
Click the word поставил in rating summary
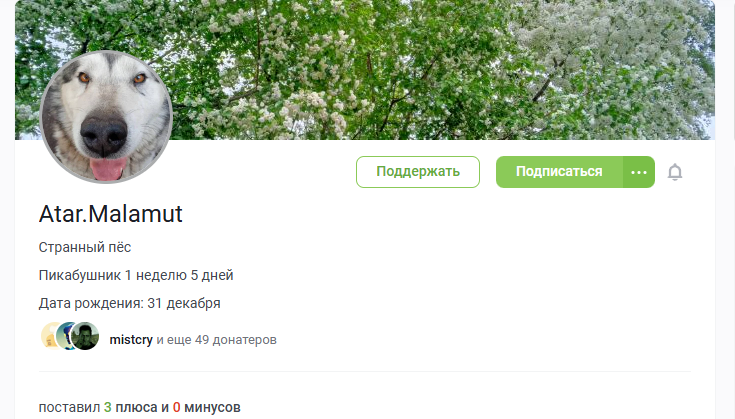tap(69, 407)
